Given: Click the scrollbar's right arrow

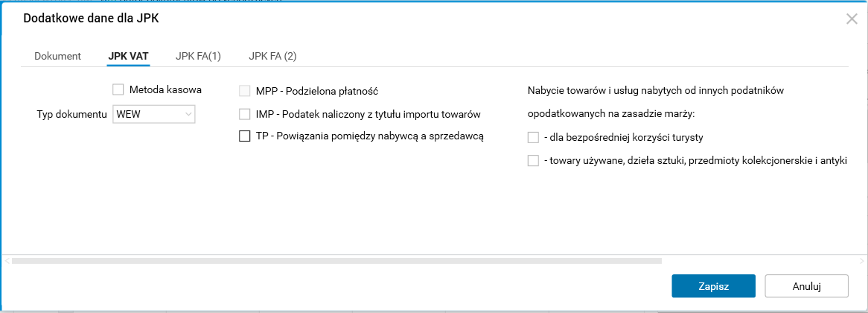Looking at the screenshot, I should (x=863, y=261).
